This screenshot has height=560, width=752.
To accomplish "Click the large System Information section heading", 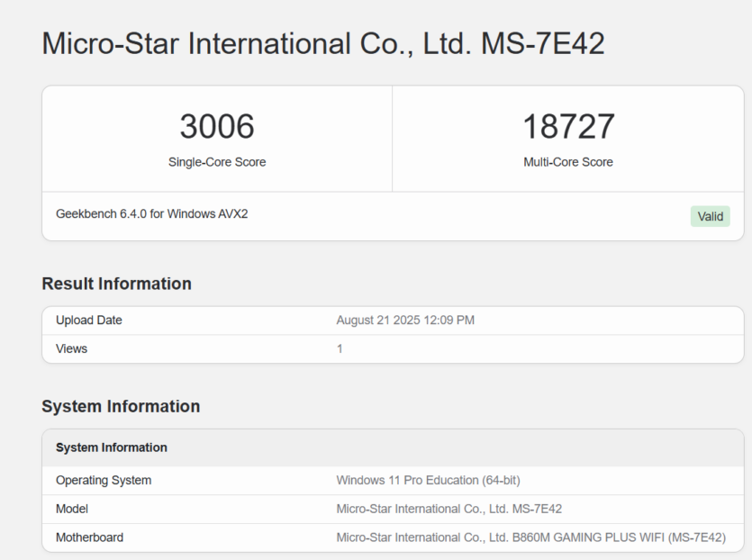I will click(121, 407).
